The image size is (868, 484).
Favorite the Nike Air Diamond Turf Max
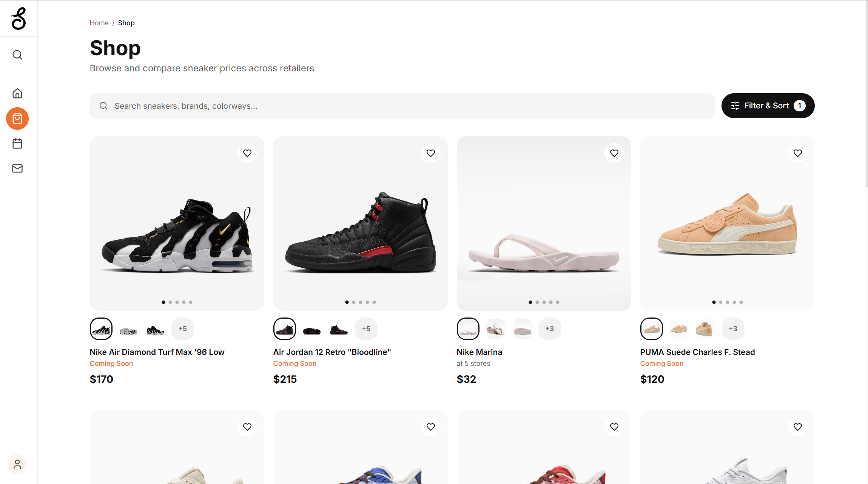[x=247, y=153]
